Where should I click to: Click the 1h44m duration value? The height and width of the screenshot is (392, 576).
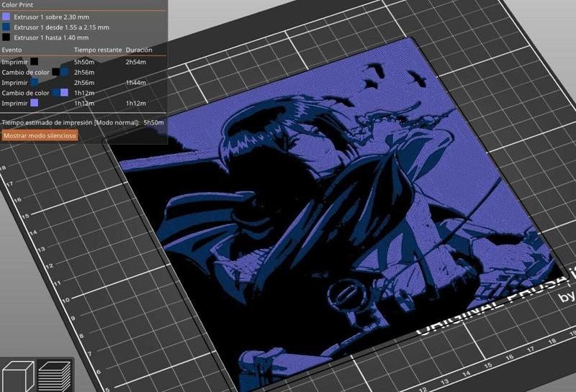point(135,83)
